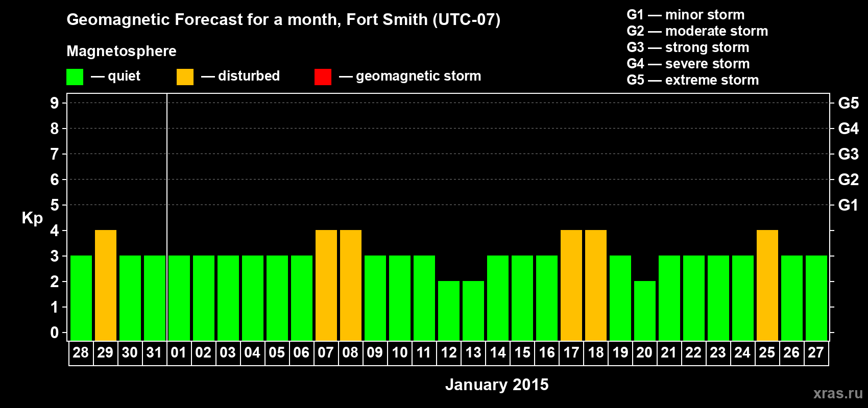Click the 'January 2015' month label
Screen dimensions: 868x408
click(497, 385)
